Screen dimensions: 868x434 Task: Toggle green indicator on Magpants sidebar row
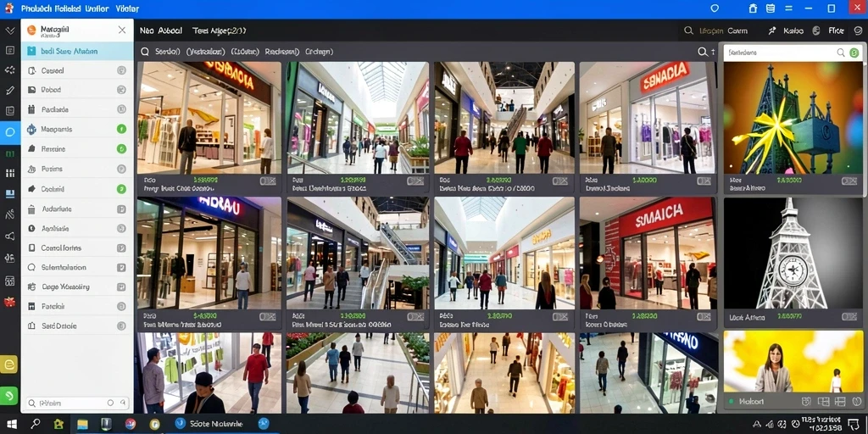point(121,129)
